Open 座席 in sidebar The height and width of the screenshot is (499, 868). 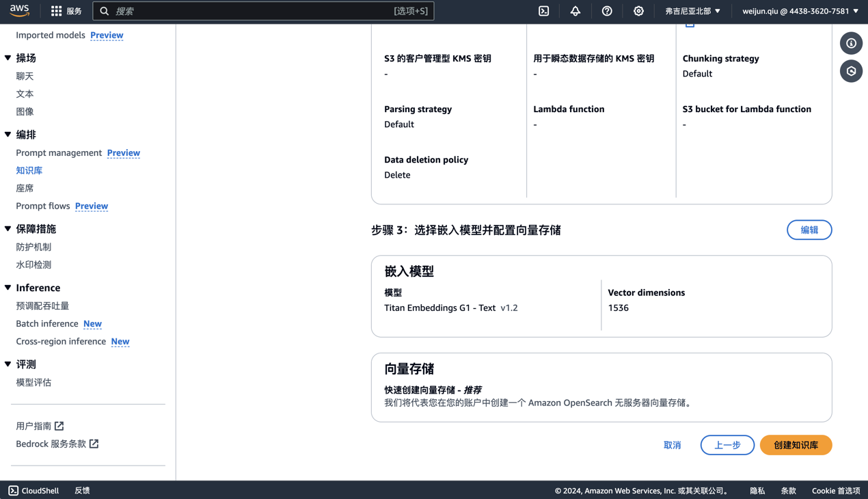pyautogui.click(x=25, y=188)
